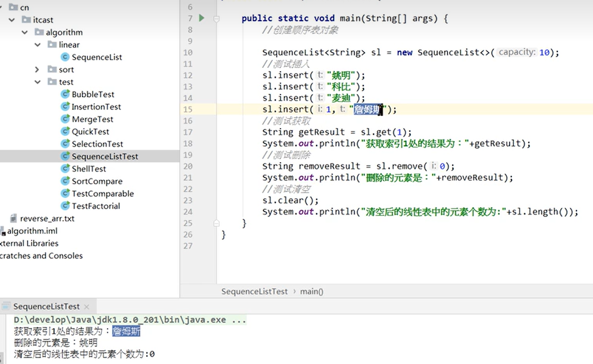
Task: Fold main method at line 7 gutter
Action: tap(216, 18)
